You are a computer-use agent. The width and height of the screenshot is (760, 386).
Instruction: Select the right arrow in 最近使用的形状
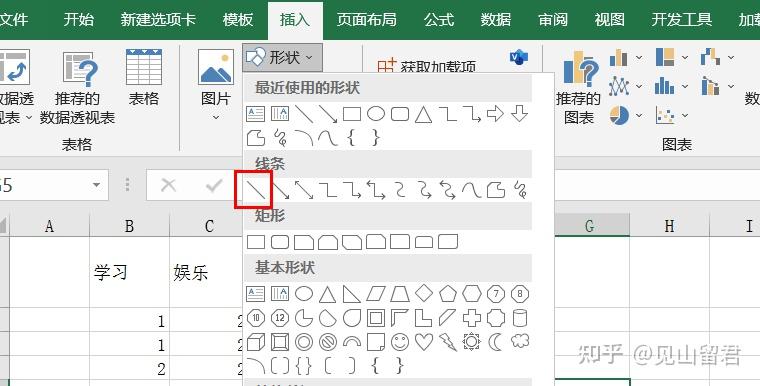(495, 114)
